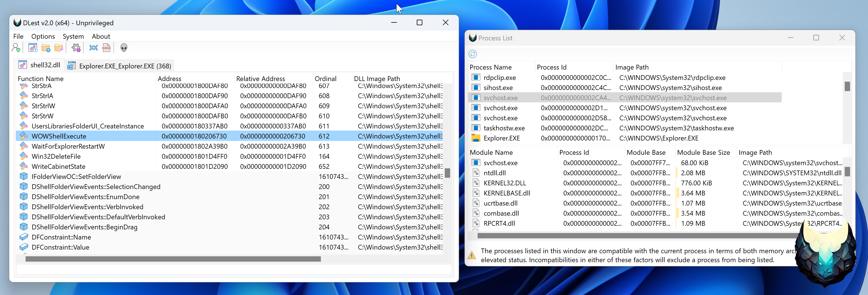Click the cube icon for DShellFolderViewEvents::BeginDrag
Image resolution: width=868 pixels, height=295 pixels.
24,227
